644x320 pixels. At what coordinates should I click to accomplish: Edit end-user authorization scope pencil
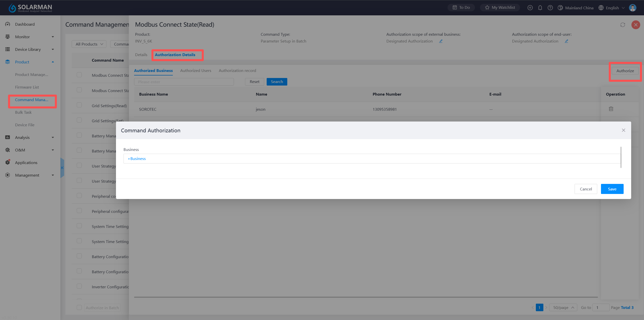(x=566, y=41)
